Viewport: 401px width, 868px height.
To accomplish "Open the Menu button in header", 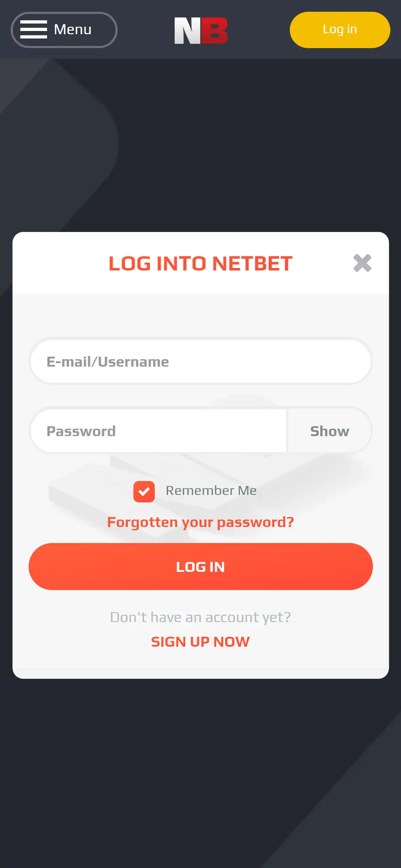I will tap(64, 30).
